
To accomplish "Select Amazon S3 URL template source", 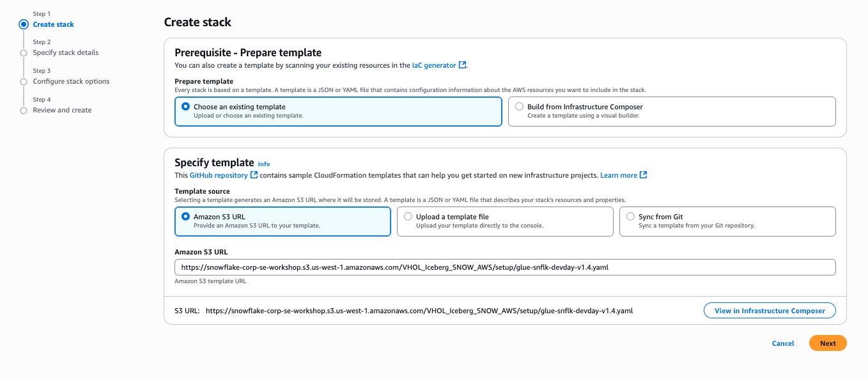I will pyautogui.click(x=185, y=217).
